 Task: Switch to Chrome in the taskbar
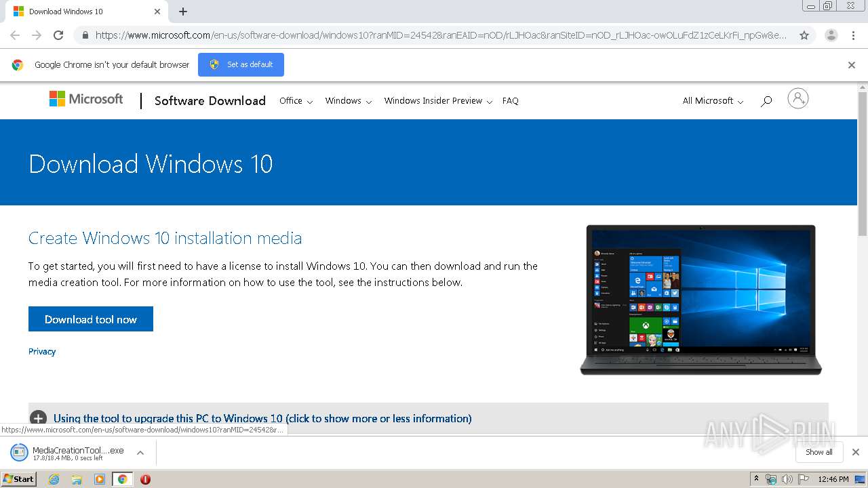[x=122, y=479]
